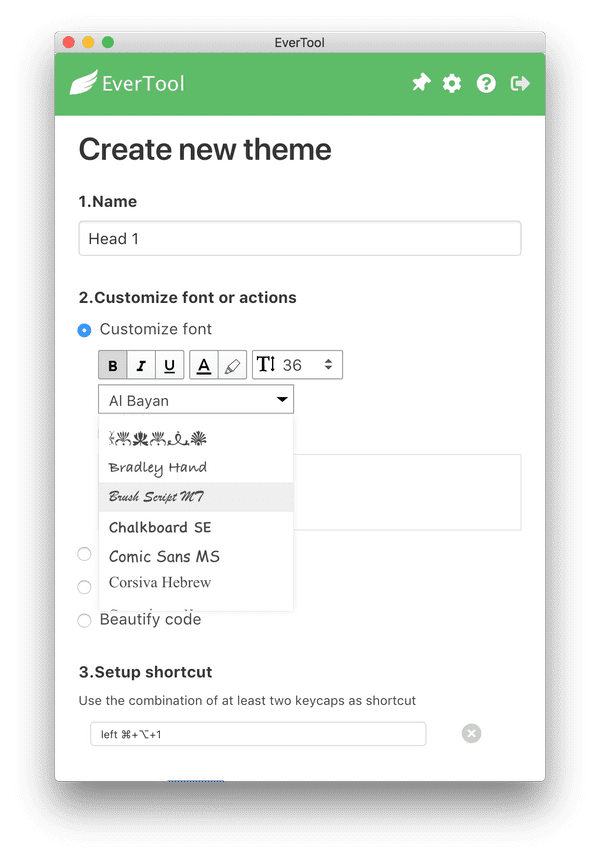This screenshot has height=860, width=600.
Task: Toggle italic formatting button
Action: pos(141,366)
